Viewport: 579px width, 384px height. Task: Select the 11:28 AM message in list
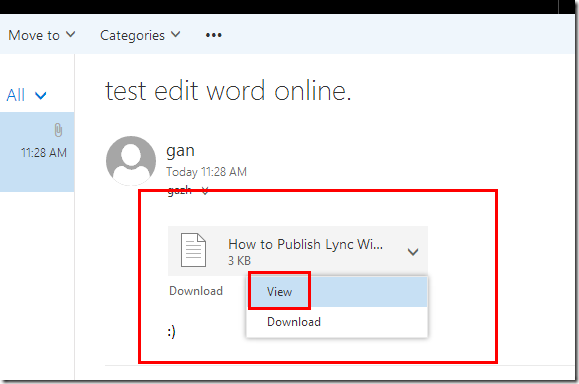pyautogui.click(x=37, y=152)
